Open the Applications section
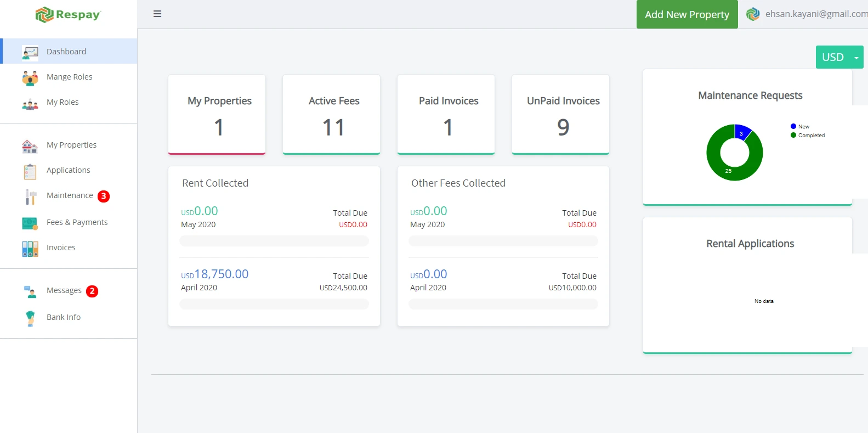 [x=69, y=170]
